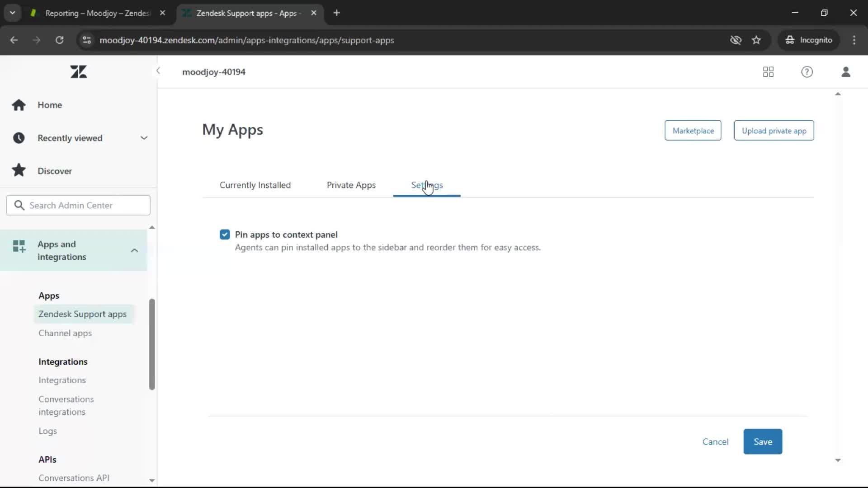Click the Apps and integrations grid icon
The image size is (868, 488).
[19, 246]
